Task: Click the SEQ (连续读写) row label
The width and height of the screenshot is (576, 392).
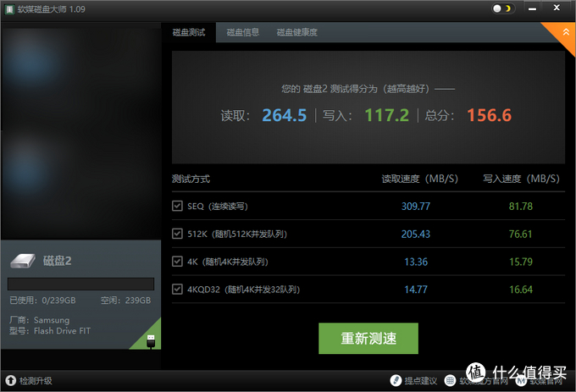Action: [x=218, y=207]
